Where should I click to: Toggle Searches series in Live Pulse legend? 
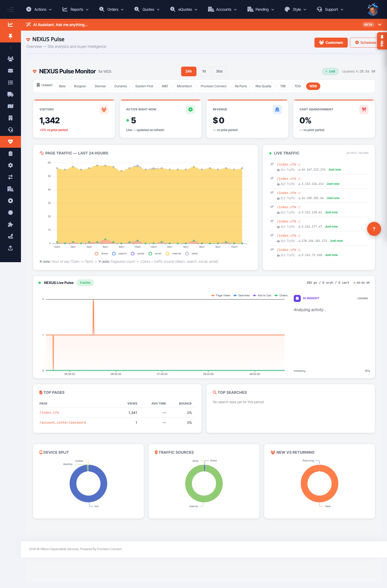[x=241, y=295]
